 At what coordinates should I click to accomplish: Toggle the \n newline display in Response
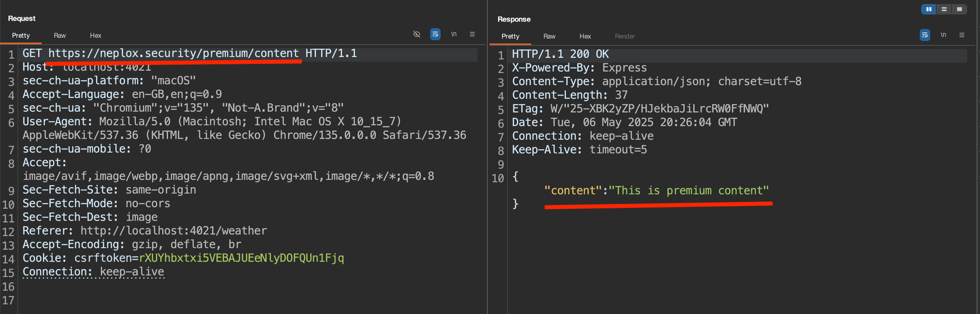(x=943, y=35)
